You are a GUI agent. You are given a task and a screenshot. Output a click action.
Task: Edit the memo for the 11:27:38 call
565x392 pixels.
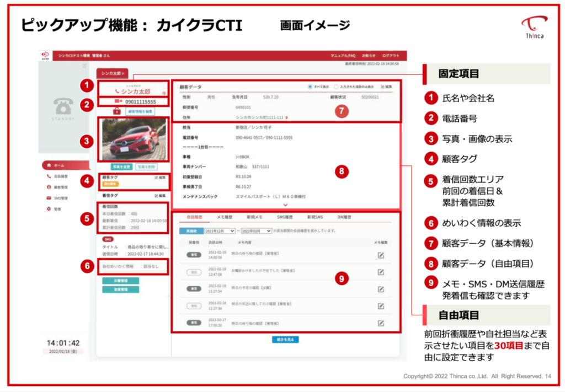[x=381, y=306]
